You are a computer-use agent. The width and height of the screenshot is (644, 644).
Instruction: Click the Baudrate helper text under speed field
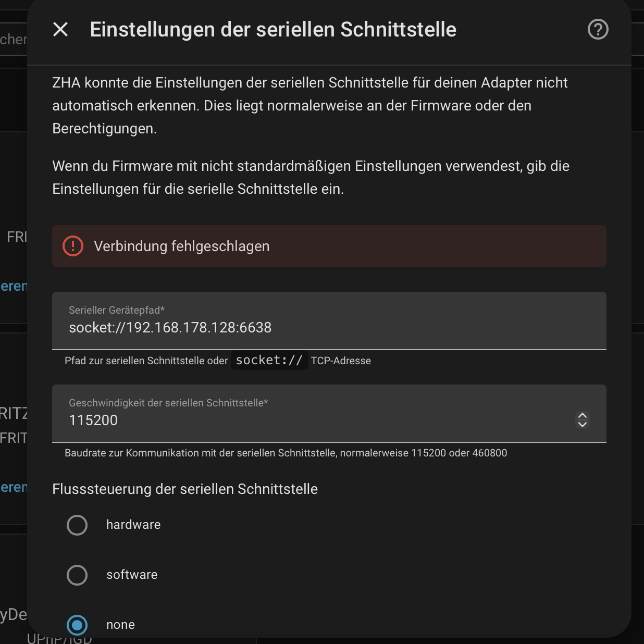(286, 453)
